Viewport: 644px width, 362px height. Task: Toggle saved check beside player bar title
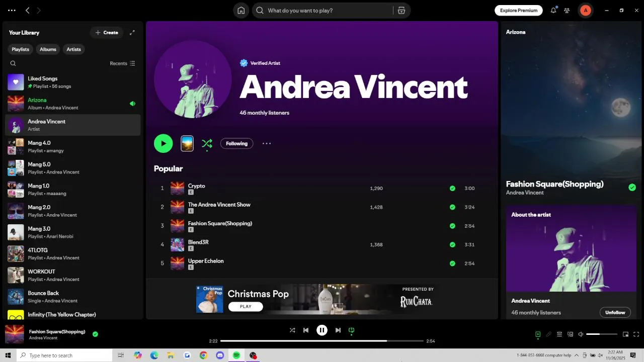[x=95, y=334]
